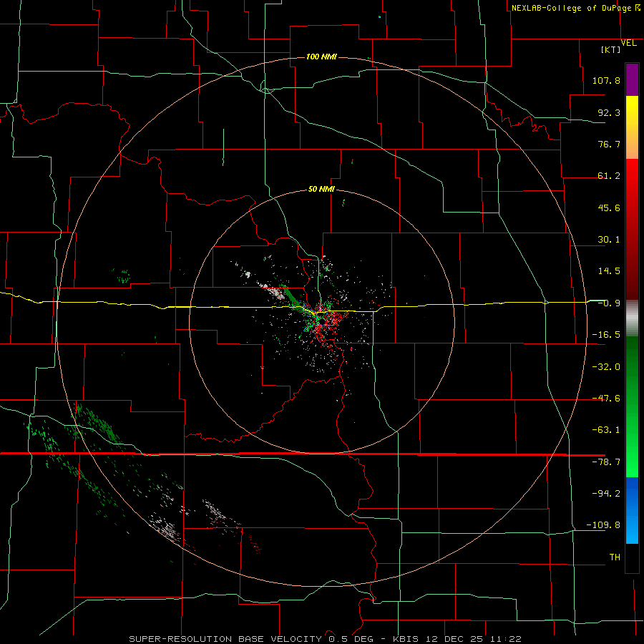
Task: Click the -109.8 legend value
Action: (603, 525)
